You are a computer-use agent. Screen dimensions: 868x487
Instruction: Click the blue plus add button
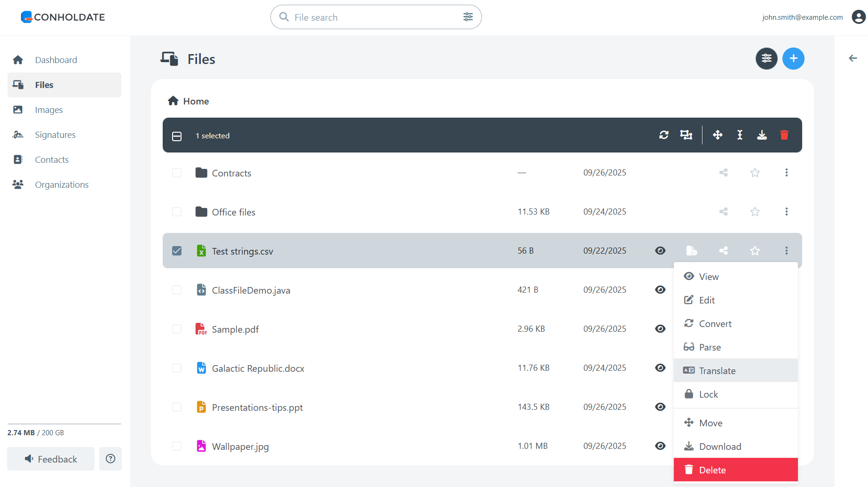click(x=793, y=59)
